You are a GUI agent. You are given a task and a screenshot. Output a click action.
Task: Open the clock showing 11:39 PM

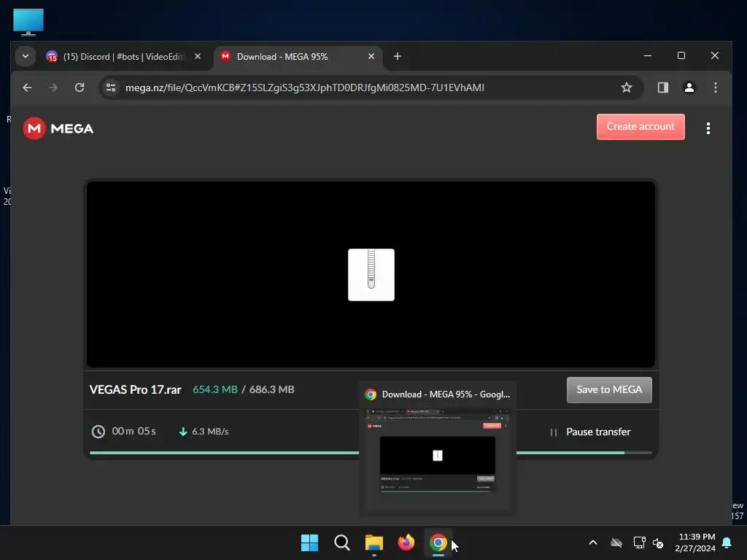click(x=695, y=542)
